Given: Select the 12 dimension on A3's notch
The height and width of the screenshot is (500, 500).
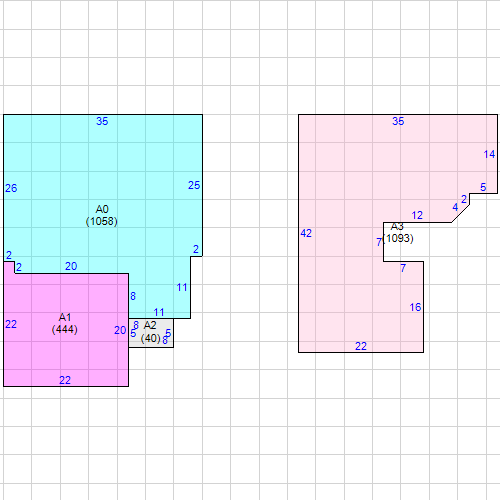Looking at the screenshot, I should (417, 215).
